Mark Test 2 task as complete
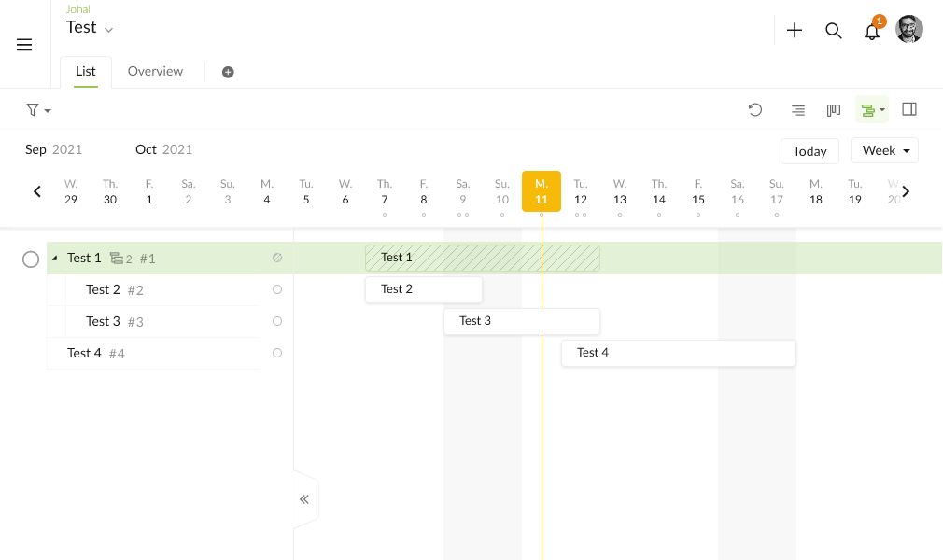943x560 pixels. (277, 289)
